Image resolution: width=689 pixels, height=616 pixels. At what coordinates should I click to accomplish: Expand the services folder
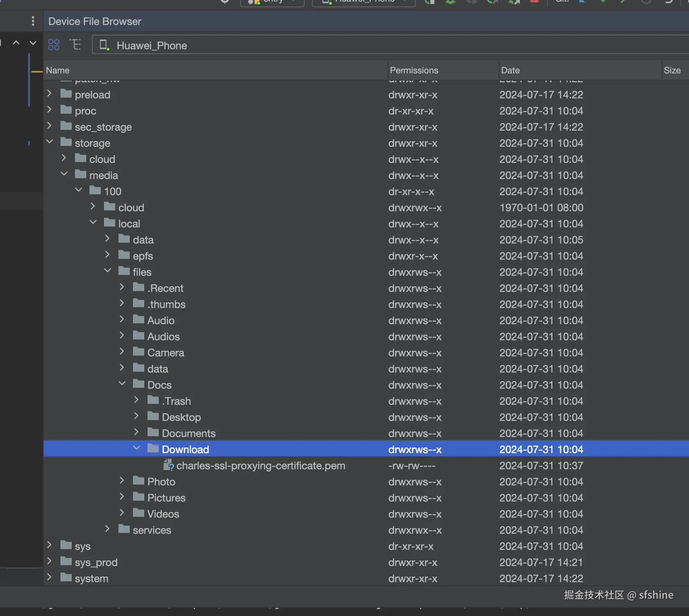107,529
